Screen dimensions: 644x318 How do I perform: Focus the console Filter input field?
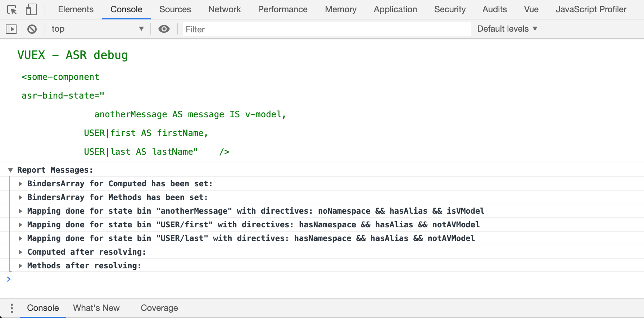[x=327, y=29]
